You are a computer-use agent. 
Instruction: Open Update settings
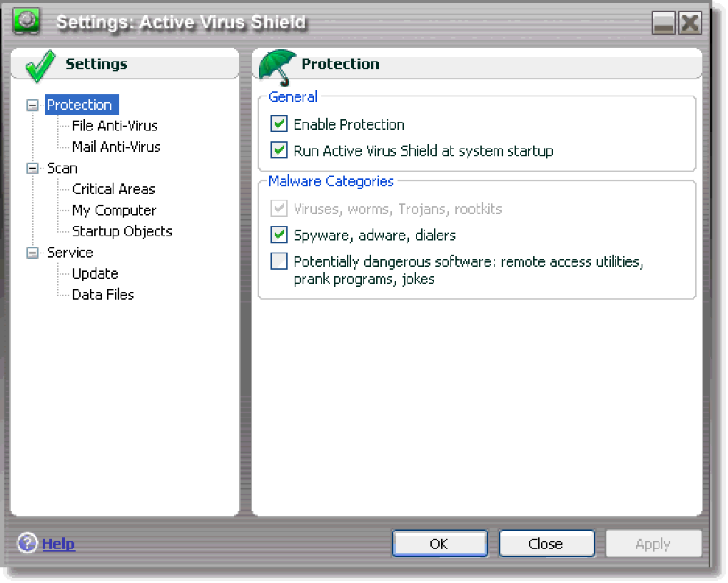click(95, 274)
